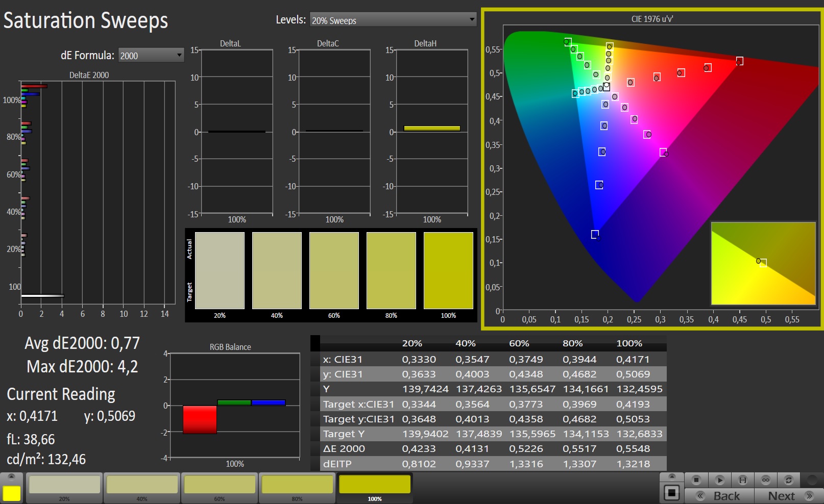Select the 80% saturation swatch in bottom strip
Image resolution: width=824 pixels, height=504 pixels.
point(297,485)
